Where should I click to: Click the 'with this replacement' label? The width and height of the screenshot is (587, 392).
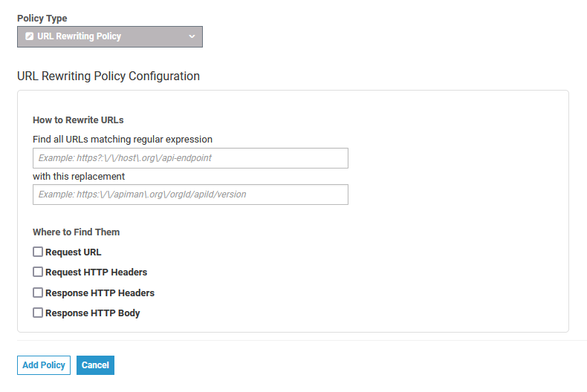click(79, 177)
